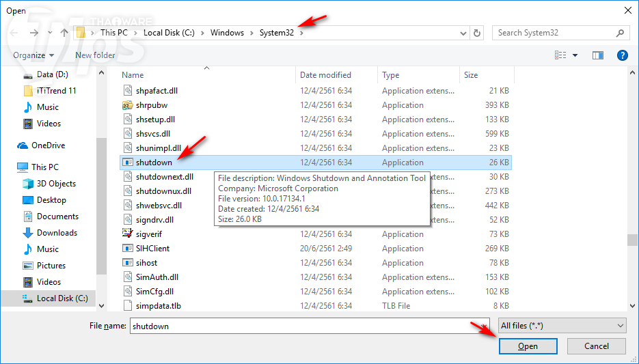Go up one folder level
This screenshot has height=364, width=639.
(64, 33)
